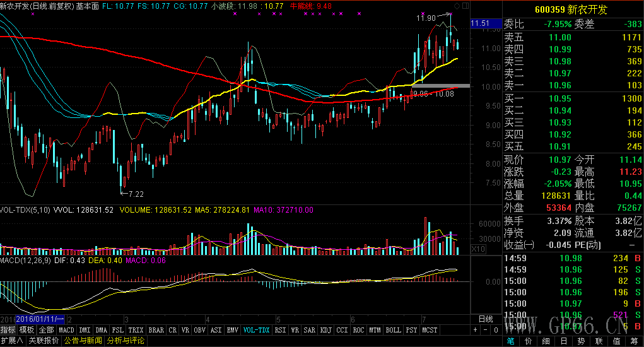The height and width of the screenshot is (347, 644).
Task: Click the diamond icon above the chart
Action: pyautogui.click(x=457, y=5)
